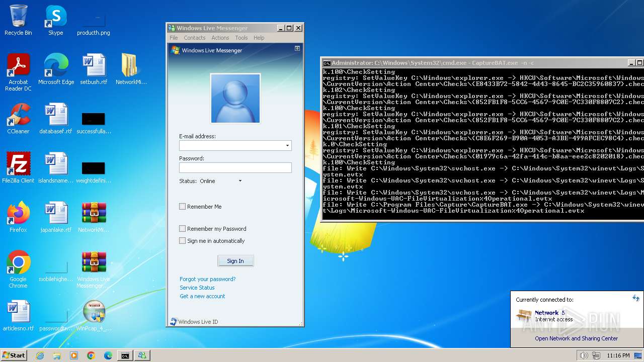The width and height of the screenshot is (644, 362).
Task: Expand the E-mail address dropdown
Action: pos(287,145)
